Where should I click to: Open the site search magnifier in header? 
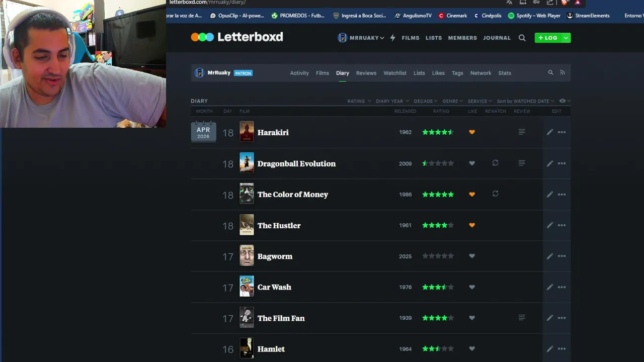coord(522,38)
